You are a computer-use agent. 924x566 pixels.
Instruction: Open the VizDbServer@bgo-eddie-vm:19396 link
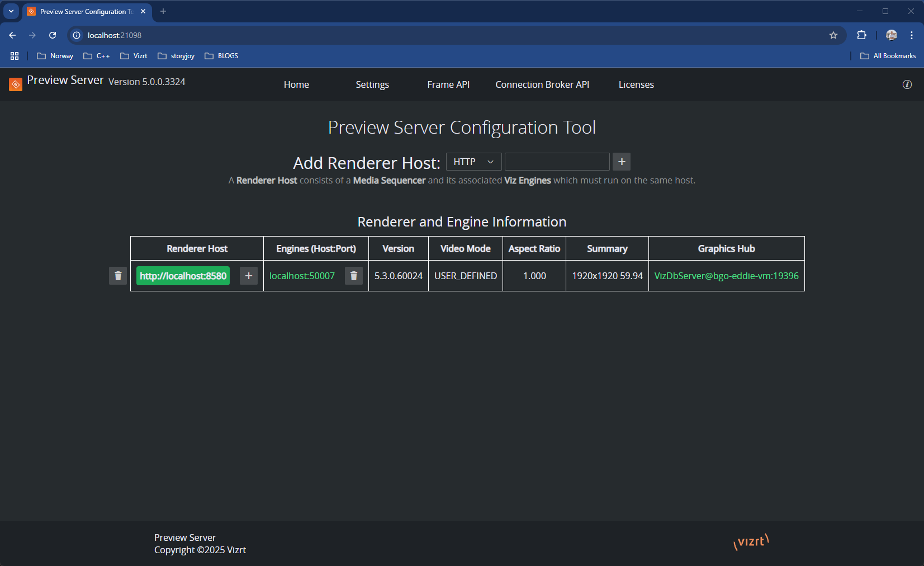tap(726, 276)
